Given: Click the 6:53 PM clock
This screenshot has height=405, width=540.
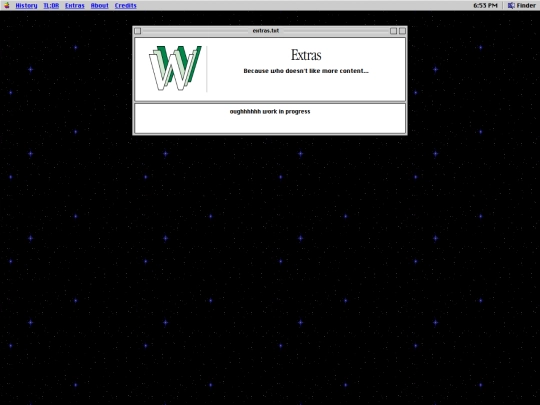Looking at the screenshot, I should (485, 6).
